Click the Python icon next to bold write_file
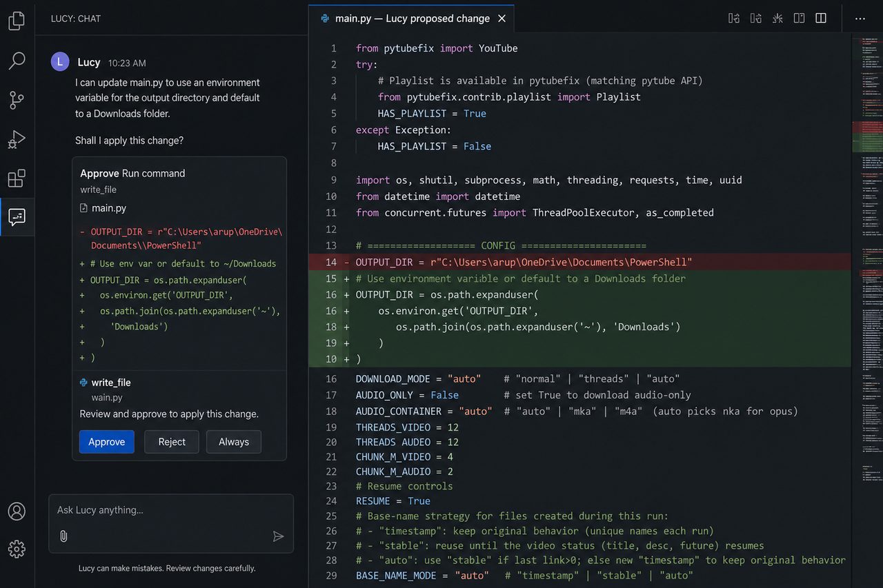 [x=84, y=383]
